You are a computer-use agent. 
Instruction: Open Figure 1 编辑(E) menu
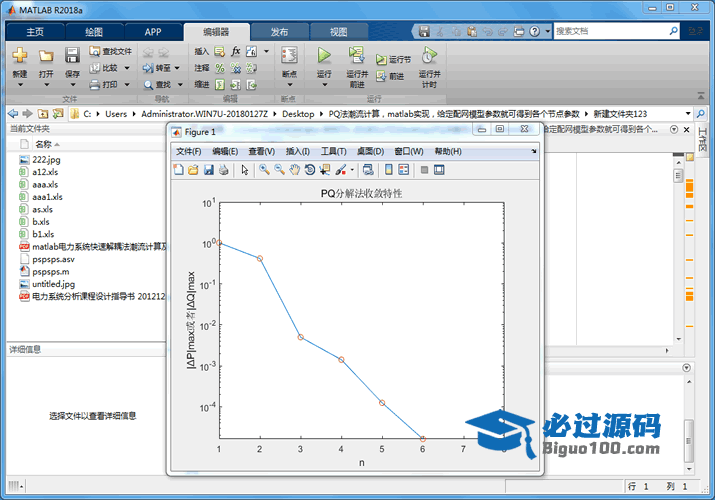click(225, 151)
